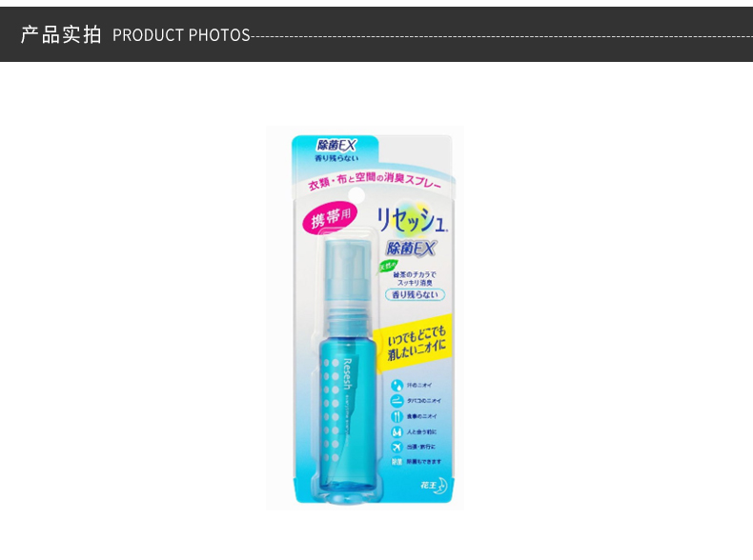Click the Resesh text on bottle
Screen dimensions: 753x560
(x=348, y=373)
